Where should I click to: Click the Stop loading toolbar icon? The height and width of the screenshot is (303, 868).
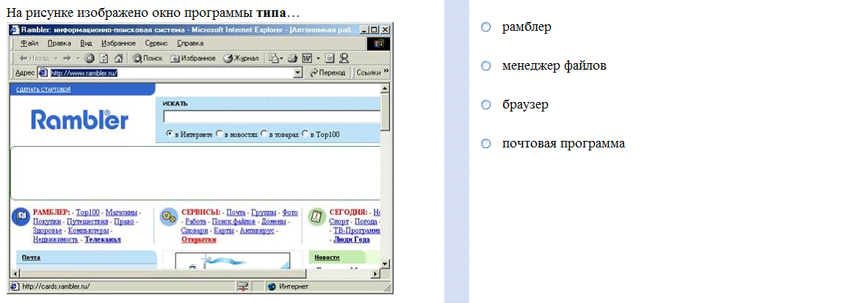[89, 57]
